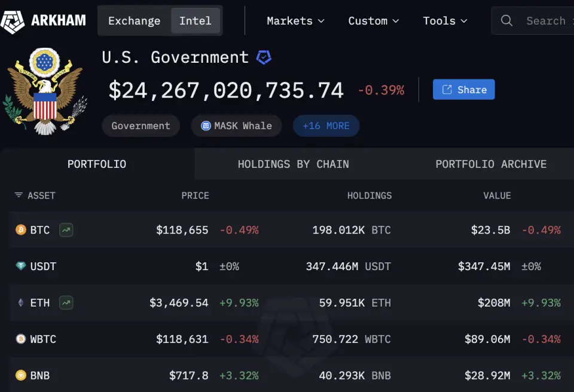The width and height of the screenshot is (574, 392).
Task: Click the search magnifier icon
Action: tap(506, 20)
